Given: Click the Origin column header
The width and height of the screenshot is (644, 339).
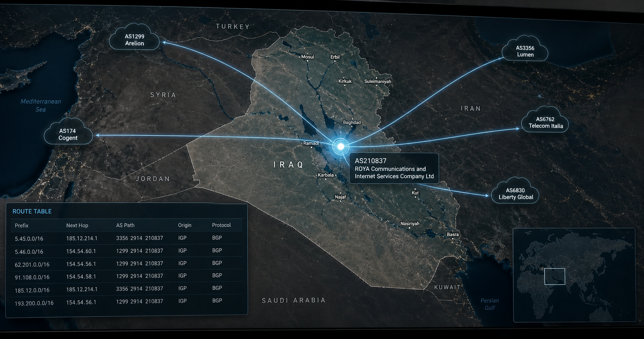Looking at the screenshot, I should (185, 225).
